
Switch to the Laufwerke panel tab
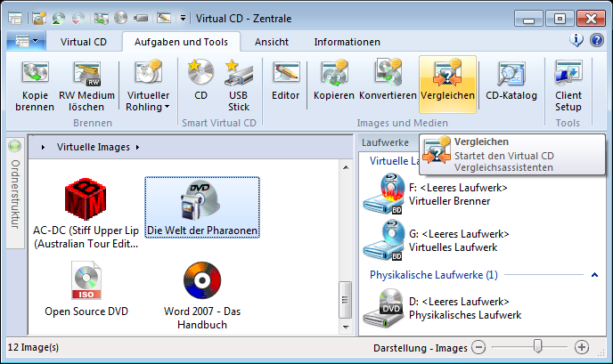pos(385,142)
